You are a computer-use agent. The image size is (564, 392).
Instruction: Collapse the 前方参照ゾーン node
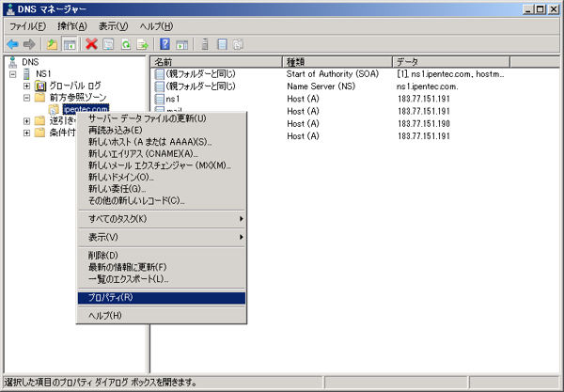point(26,98)
